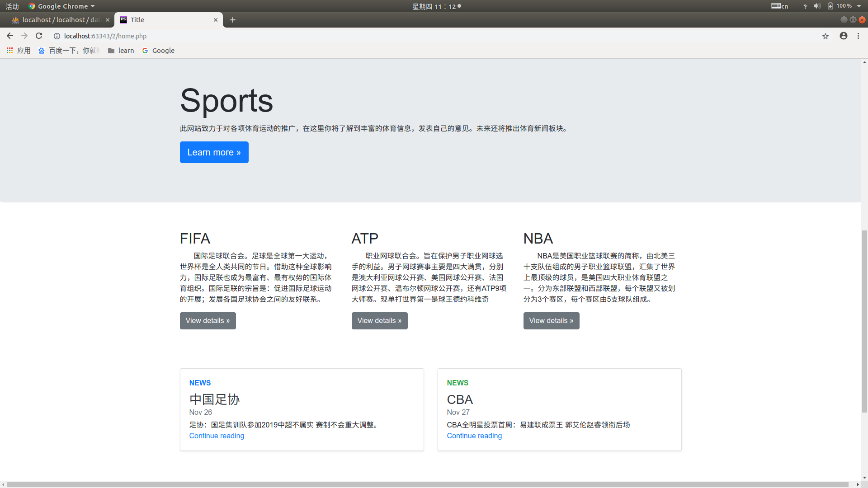Reload the current page

point(39,36)
